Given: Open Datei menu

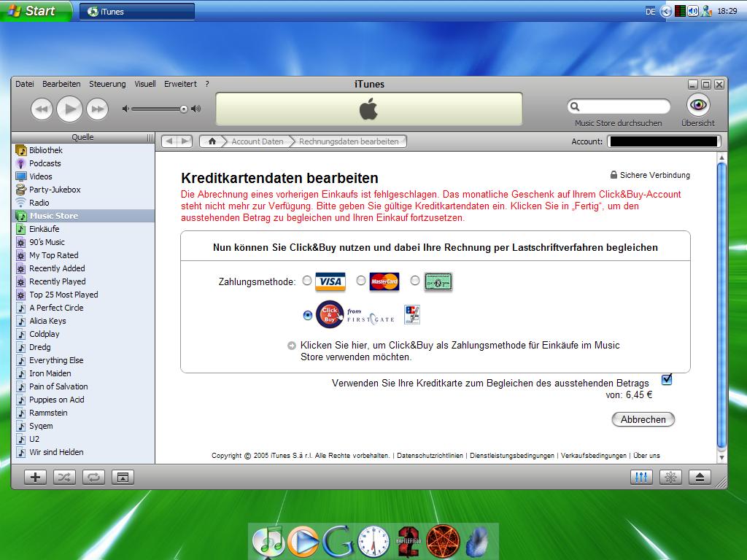Looking at the screenshot, I should pos(25,84).
